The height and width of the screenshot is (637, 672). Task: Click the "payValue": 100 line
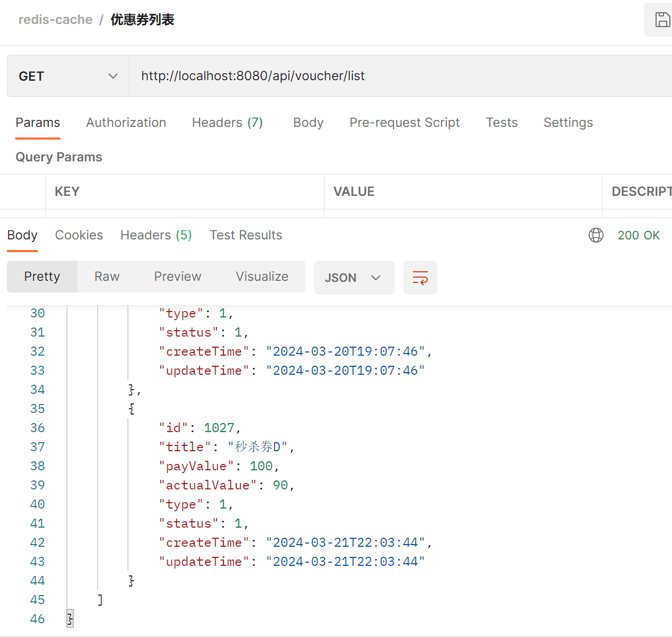(x=219, y=466)
